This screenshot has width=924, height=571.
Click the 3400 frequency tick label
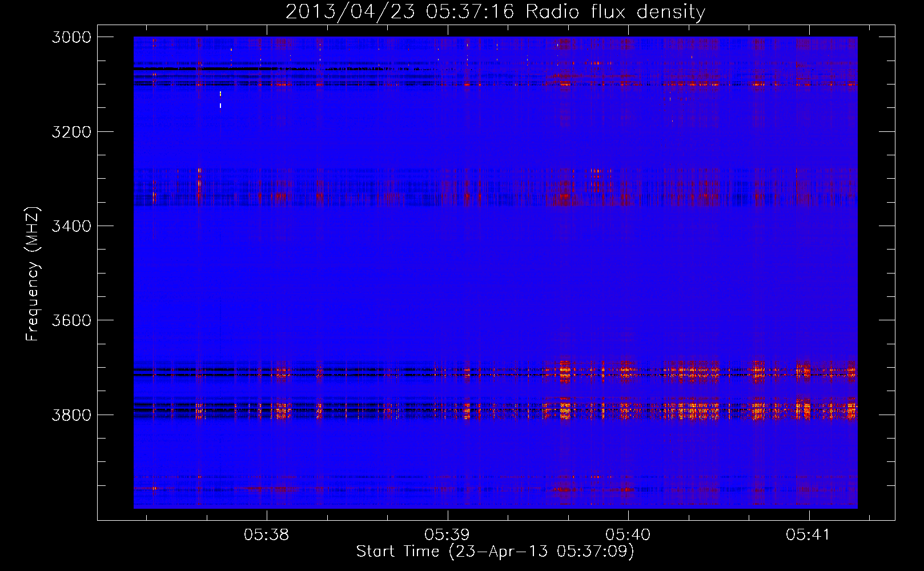(x=71, y=226)
